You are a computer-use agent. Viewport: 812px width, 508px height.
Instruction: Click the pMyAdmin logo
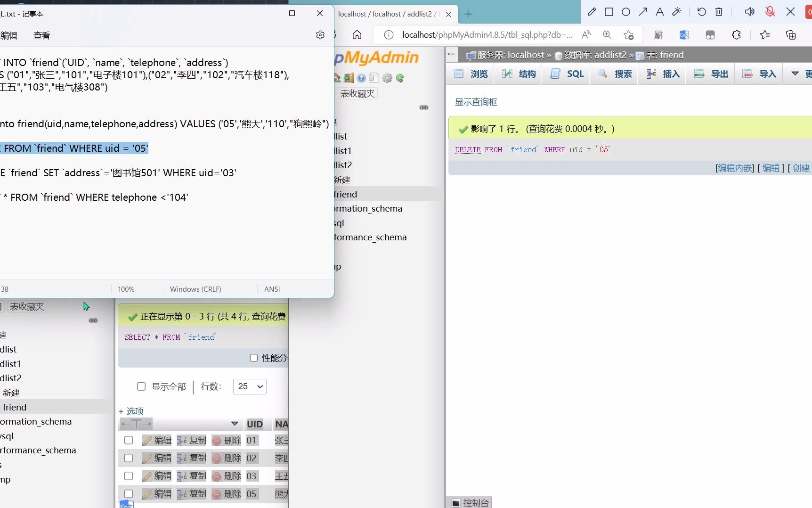click(x=377, y=57)
